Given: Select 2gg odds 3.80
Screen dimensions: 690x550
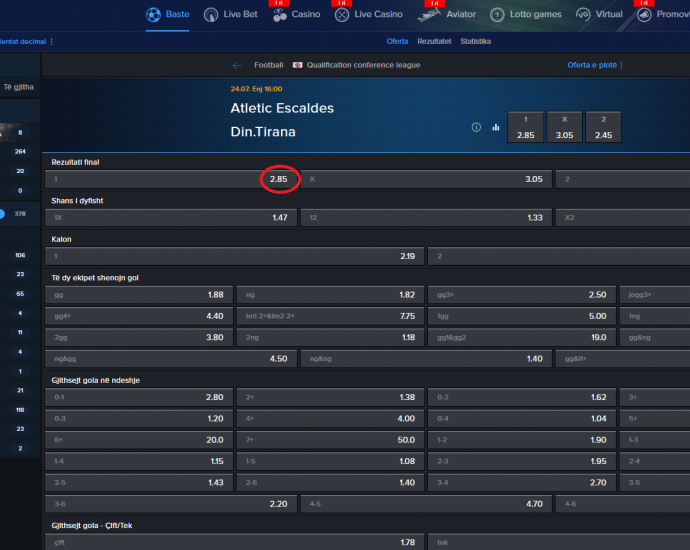Looking at the screenshot, I should point(139,337).
